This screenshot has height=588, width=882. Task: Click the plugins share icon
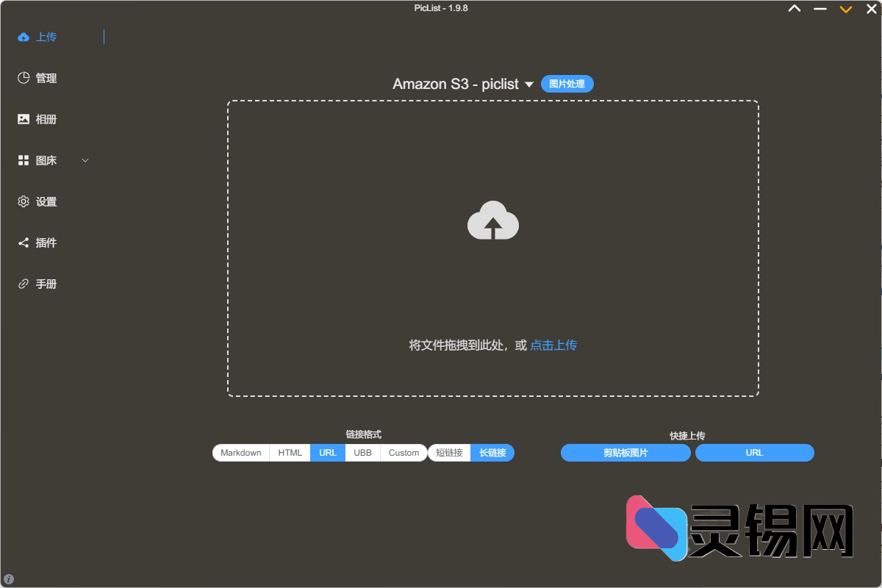[x=24, y=243]
